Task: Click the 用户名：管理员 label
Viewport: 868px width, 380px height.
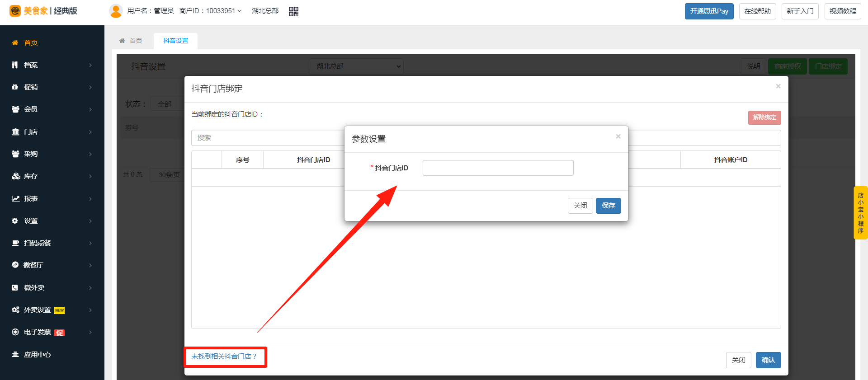Action: [x=151, y=11]
